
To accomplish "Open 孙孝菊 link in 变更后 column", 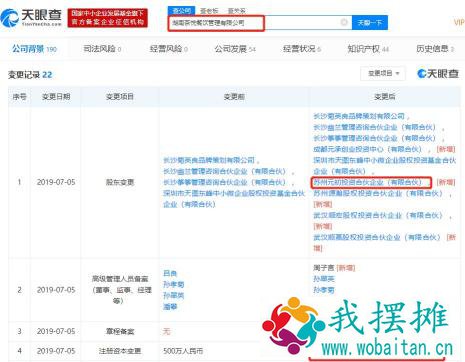I will click(324, 290).
